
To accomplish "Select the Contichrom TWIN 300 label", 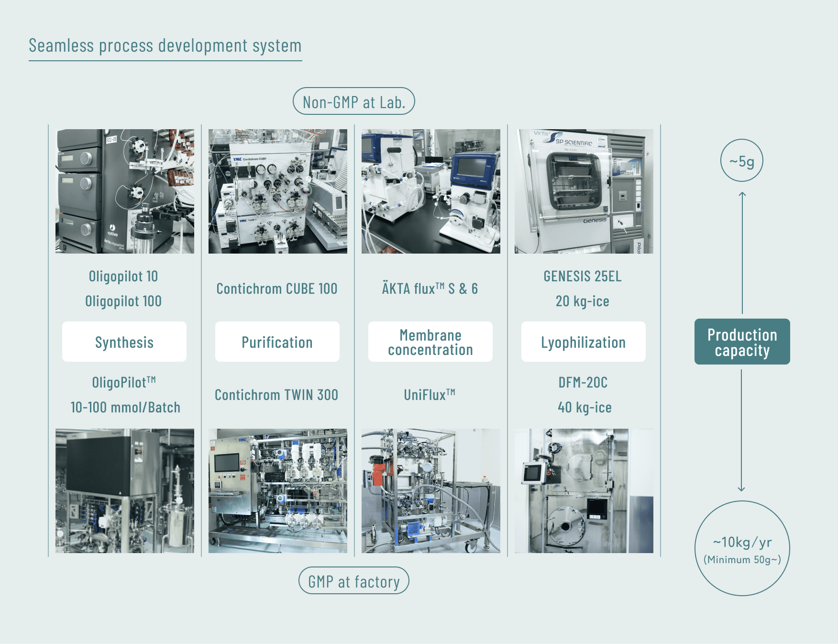I will click(x=276, y=395).
